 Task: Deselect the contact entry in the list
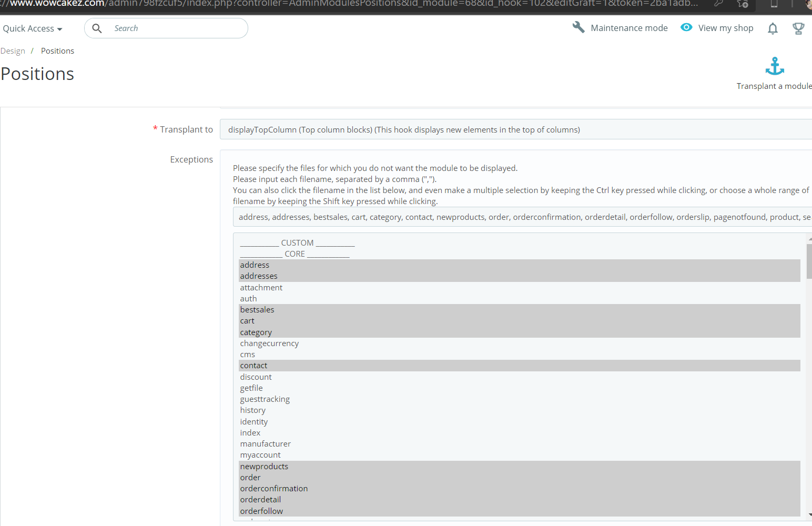pyautogui.click(x=520, y=366)
